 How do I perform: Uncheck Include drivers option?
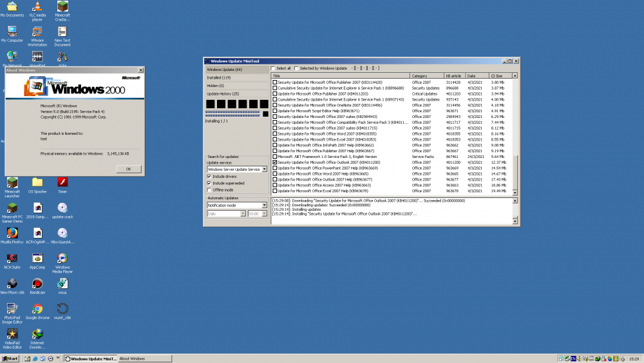click(x=209, y=177)
